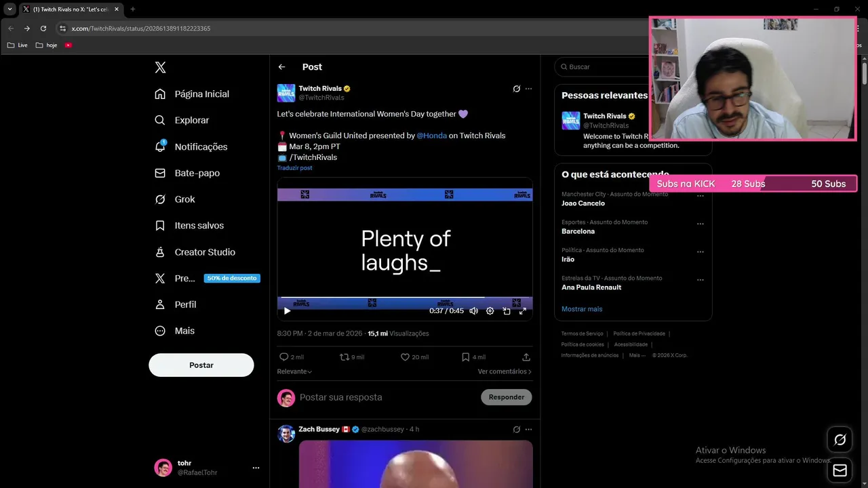Open the Relevante sort dropdown
Viewport: 868px width, 488px height.
(294, 371)
